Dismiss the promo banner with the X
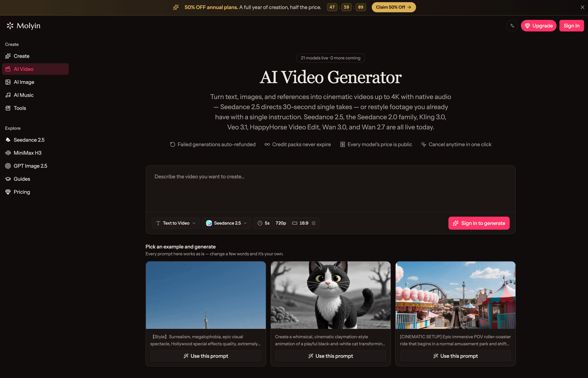This screenshot has height=378, width=588. click(582, 7)
